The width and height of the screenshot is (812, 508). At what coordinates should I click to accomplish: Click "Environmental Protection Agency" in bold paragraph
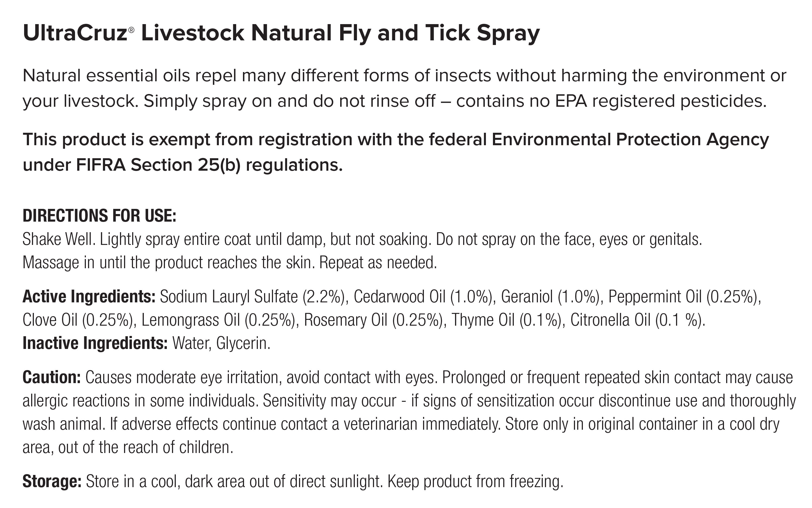(x=630, y=140)
